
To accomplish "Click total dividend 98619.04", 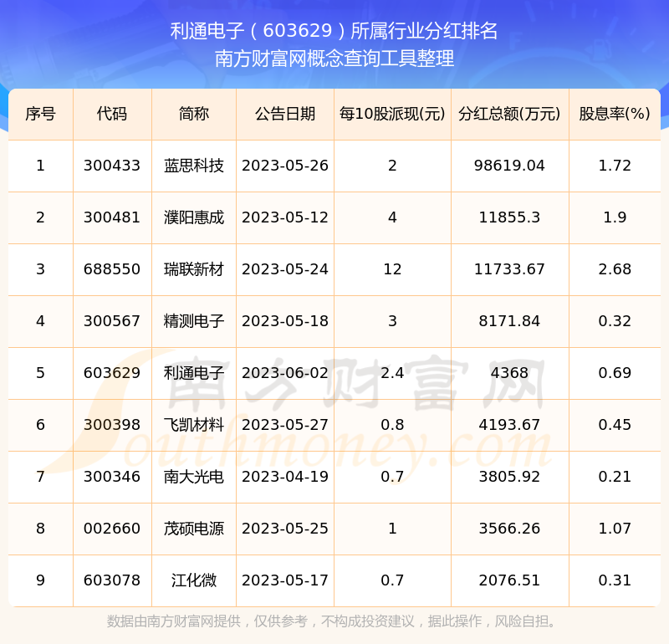I will pyautogui.click(x=509, y=166).
